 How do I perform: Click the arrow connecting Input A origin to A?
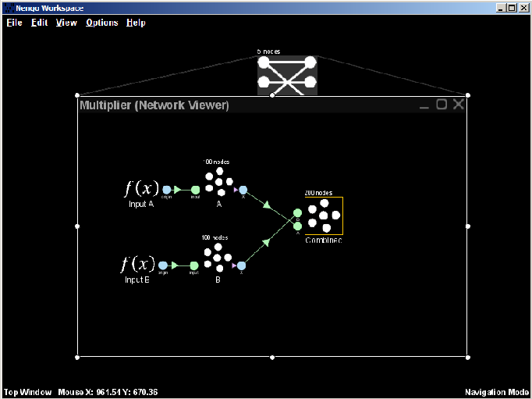tap(177, 190)
